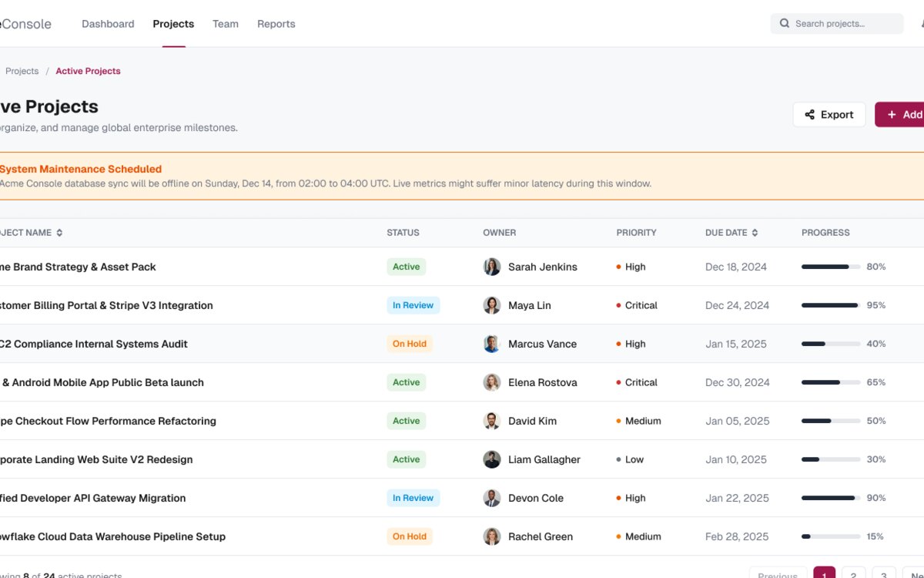Click the Export button
The image size is (924, 578).
pos(829,115)
